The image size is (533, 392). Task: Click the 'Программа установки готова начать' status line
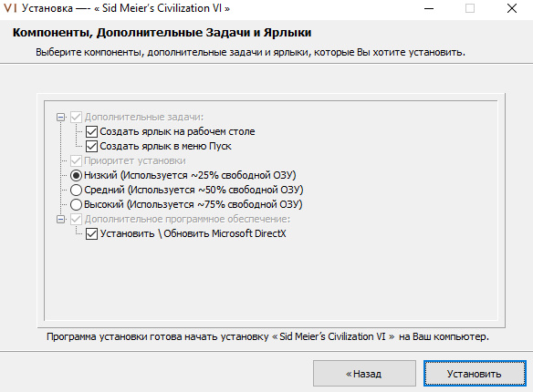[x=267, y=336]
